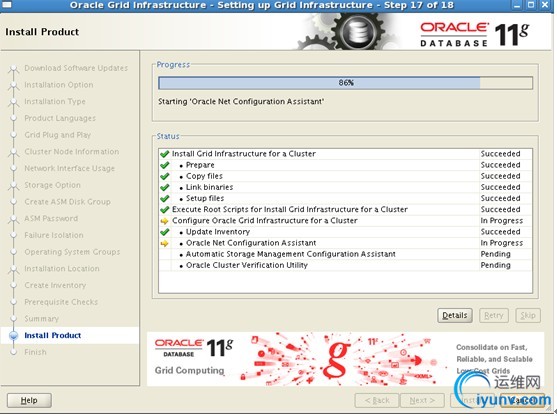Image resolution: width=557 pixels, height=416 pixels.
Task: Click the Back button
Action: pos(377,400)
